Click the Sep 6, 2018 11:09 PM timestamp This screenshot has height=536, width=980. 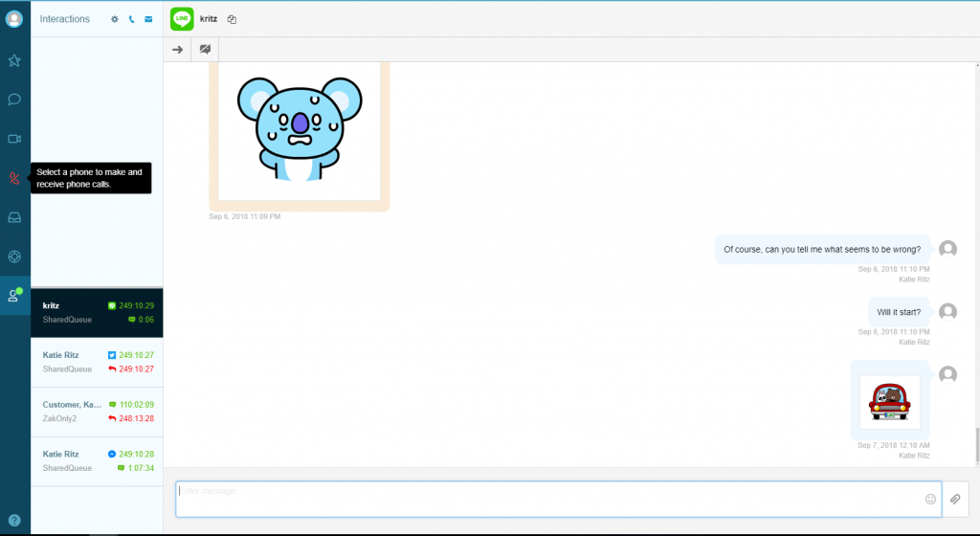pos(244,216)
